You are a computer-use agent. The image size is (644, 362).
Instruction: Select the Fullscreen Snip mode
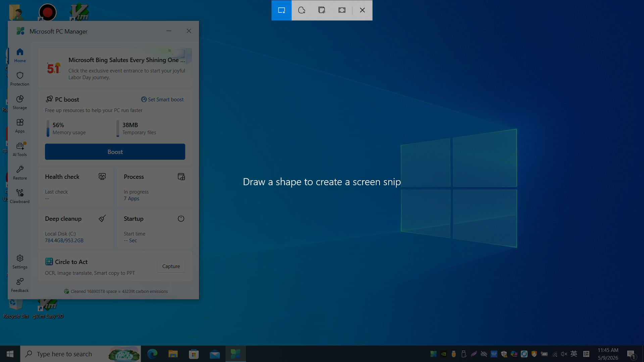tap(342, 10)
